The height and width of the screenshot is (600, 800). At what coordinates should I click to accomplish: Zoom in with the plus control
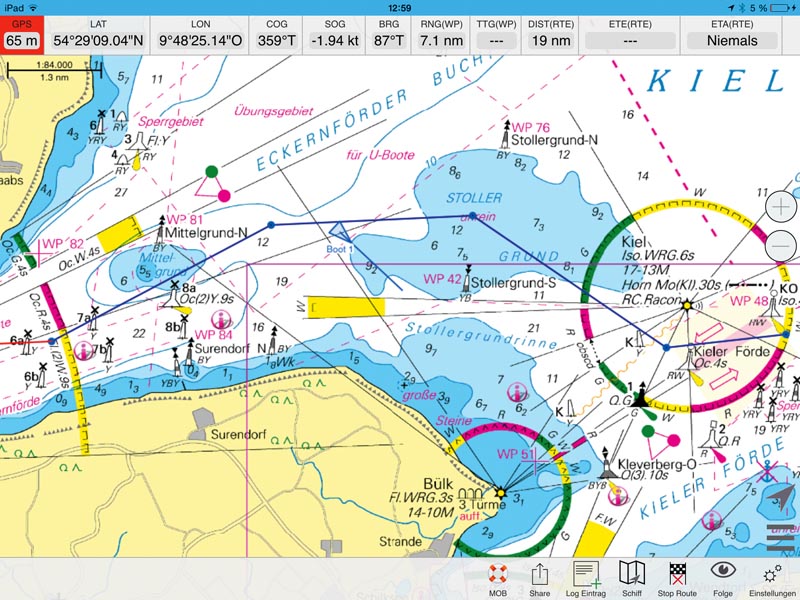click(x=780, y=209)
